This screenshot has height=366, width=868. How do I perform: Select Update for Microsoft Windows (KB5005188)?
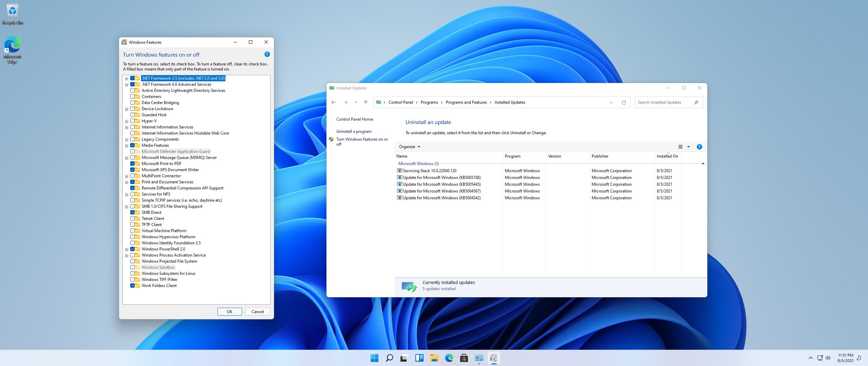(x=441, y=178)
